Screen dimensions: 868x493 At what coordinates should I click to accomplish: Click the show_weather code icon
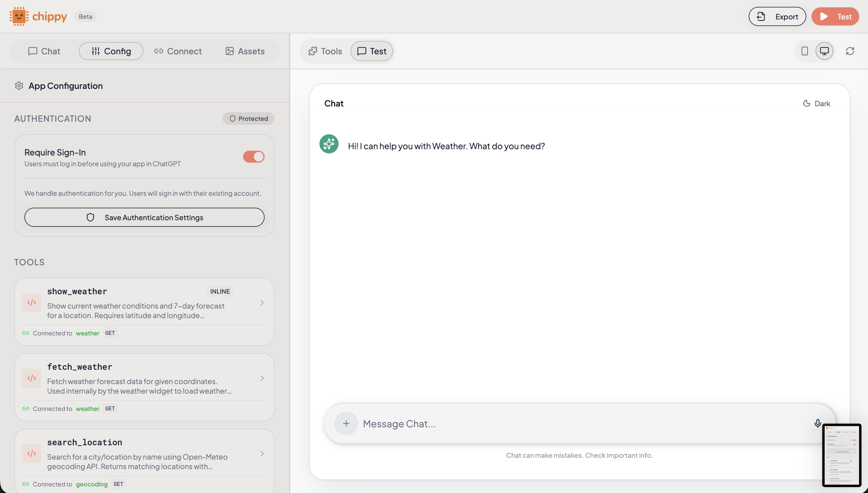click(x=32, y=302)
